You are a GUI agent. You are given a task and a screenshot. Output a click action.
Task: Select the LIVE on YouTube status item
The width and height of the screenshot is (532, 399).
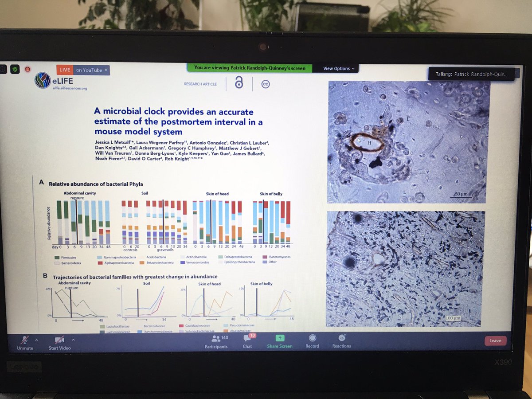[x=64, y=70]
